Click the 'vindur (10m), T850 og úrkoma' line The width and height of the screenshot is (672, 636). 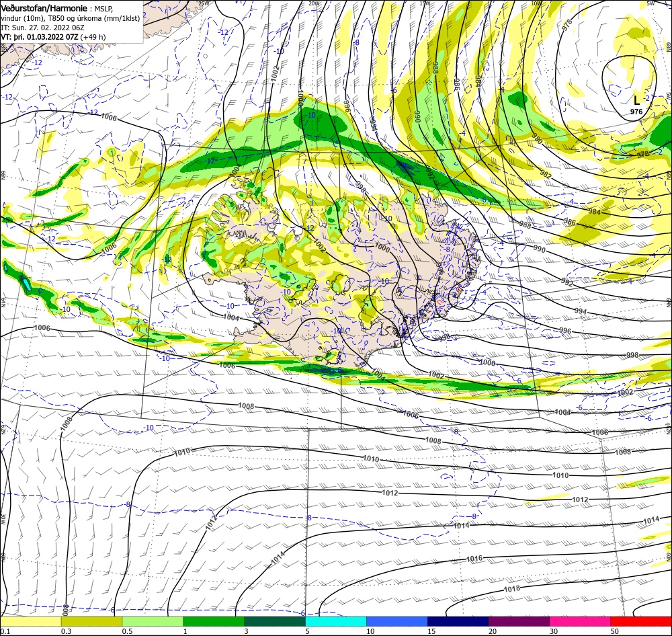(71, 18)
